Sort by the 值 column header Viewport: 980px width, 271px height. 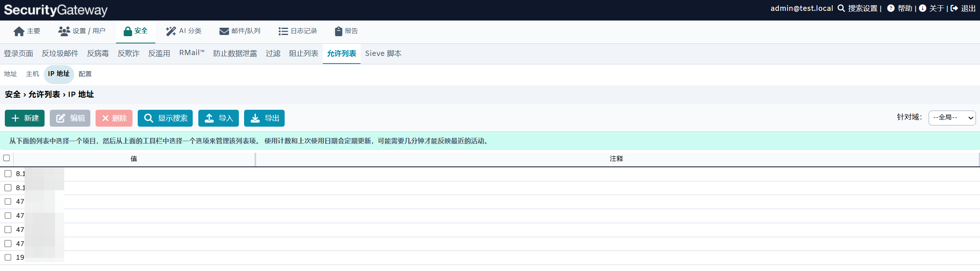[134, 159]
